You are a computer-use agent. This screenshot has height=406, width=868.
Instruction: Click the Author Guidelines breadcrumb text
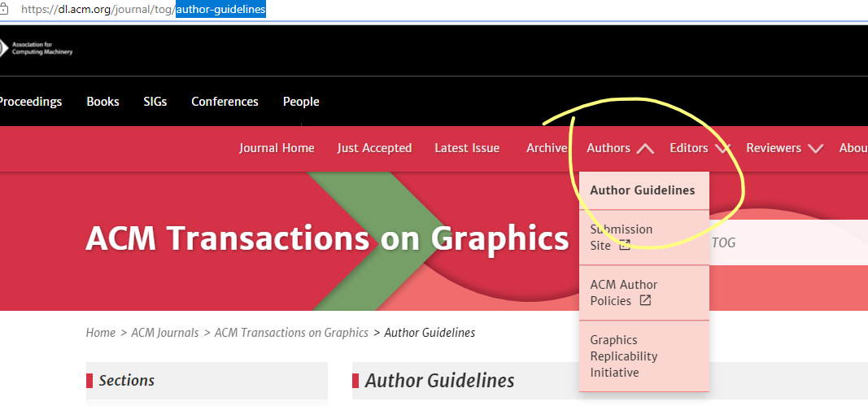point(430,332)
